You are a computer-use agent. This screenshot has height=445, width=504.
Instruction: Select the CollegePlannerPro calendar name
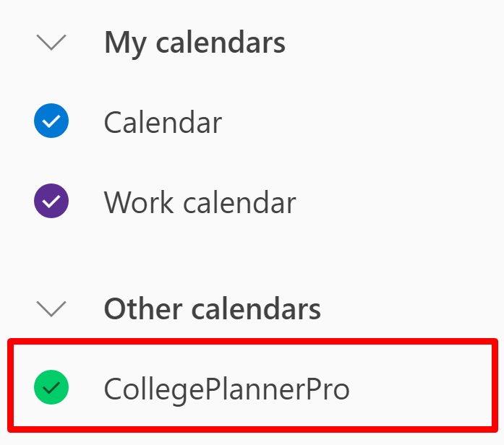point(226,390)
